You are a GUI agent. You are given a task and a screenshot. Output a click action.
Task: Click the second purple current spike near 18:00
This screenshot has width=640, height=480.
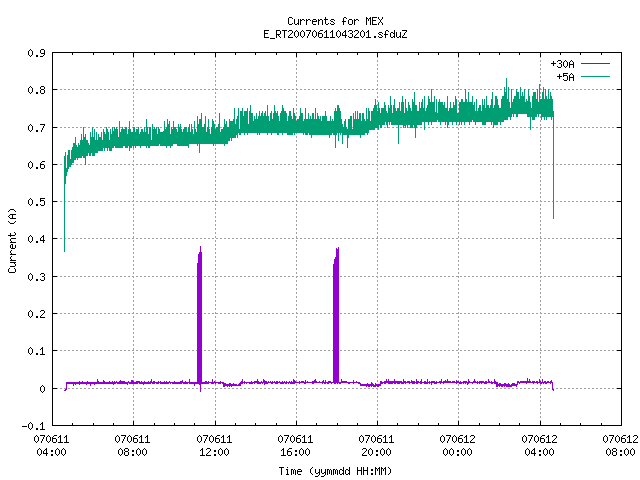pos(336,316)
